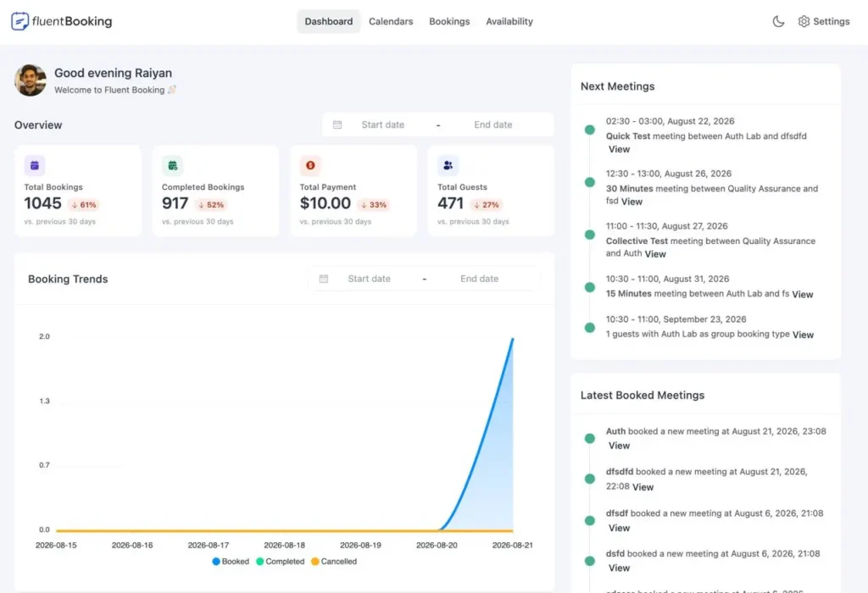Click the Completed Bookings icon
Viewport: 868px width, 593px height.
pyautogui.click(x=173, y=165)
